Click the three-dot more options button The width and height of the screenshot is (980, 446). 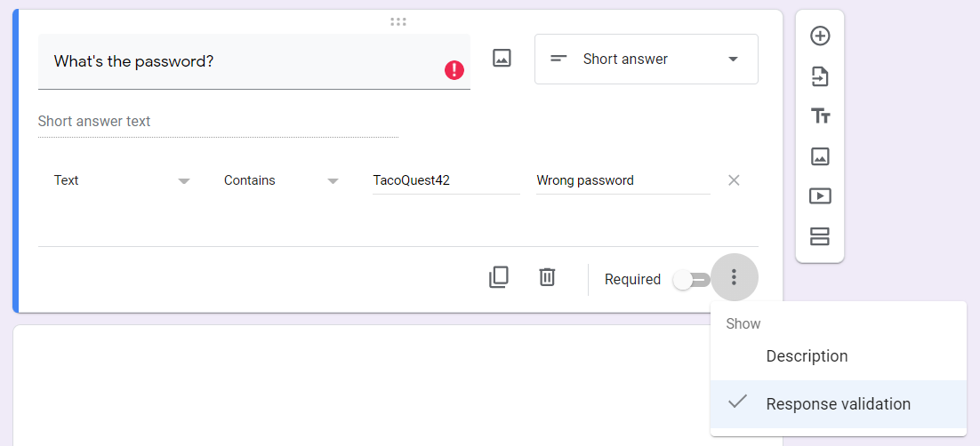(735, 276)
